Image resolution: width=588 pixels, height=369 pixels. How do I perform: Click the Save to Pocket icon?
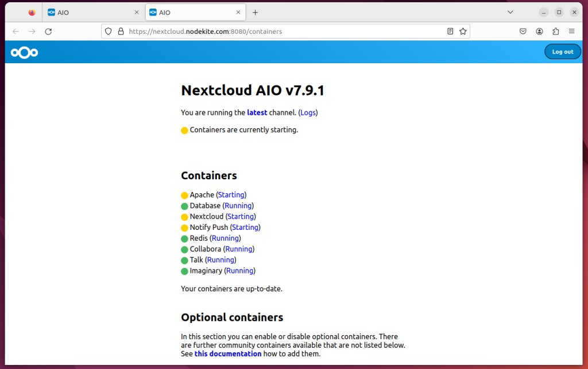523,31
